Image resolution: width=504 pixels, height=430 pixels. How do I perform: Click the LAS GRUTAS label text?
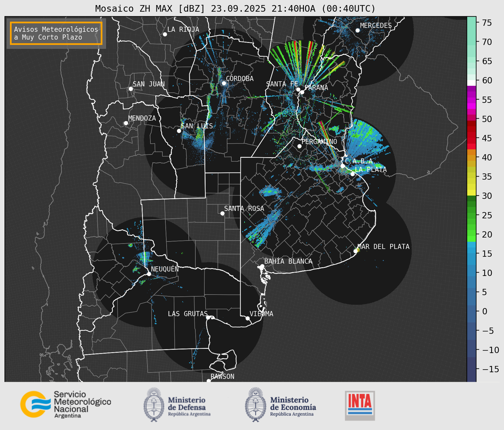[x=188, y=314]
